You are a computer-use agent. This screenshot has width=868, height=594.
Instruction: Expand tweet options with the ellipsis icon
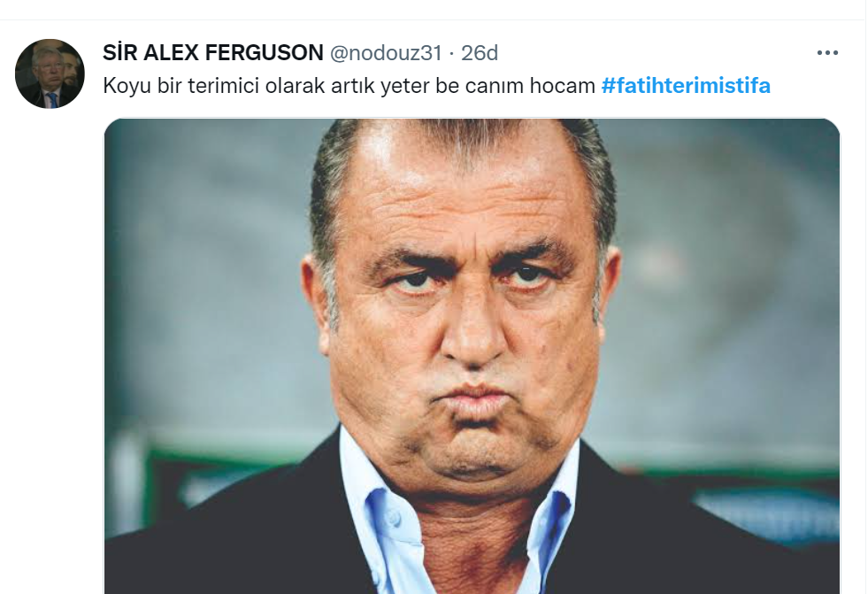(826, 53)
